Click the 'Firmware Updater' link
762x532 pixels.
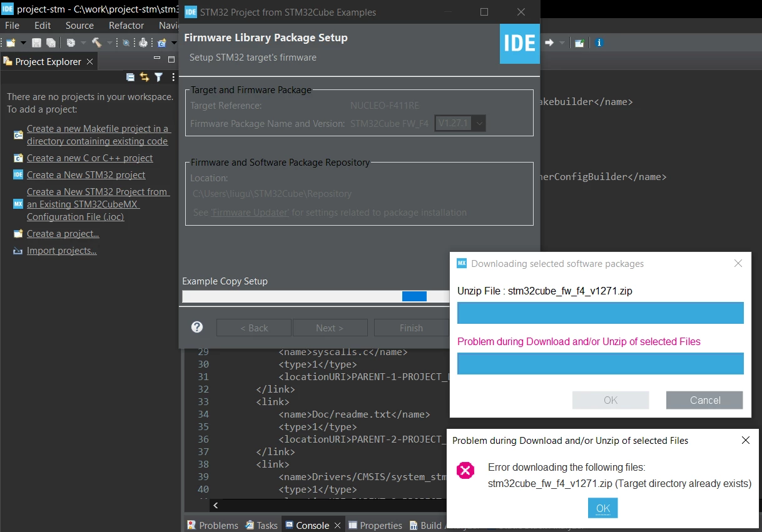(x=250, y=213)
